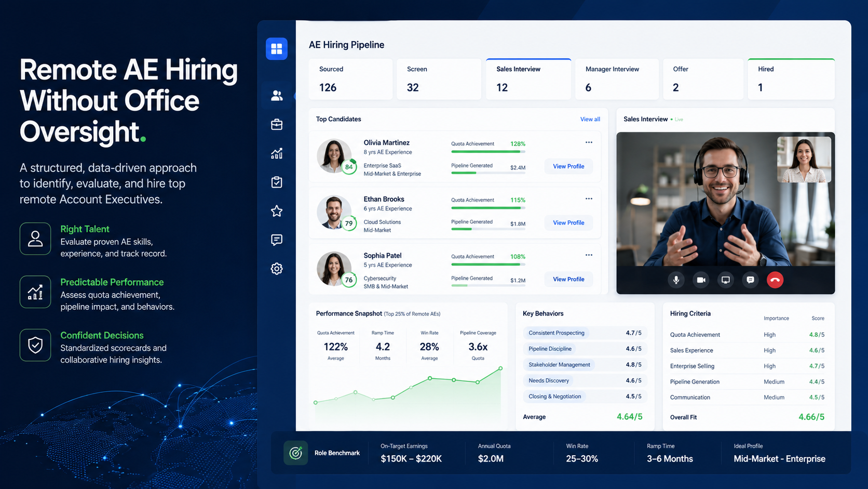Click the interviewer picture-in-picture thumbnail
Screen dimensions: 868x489
point(804,160)
